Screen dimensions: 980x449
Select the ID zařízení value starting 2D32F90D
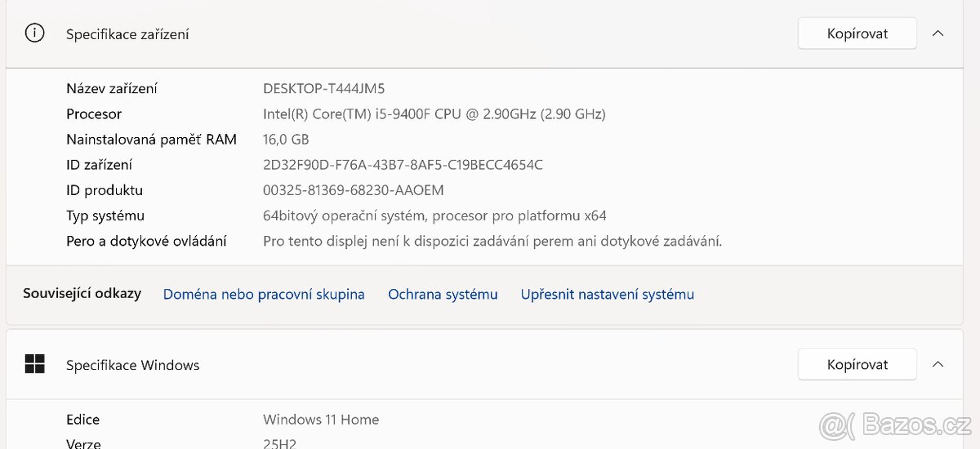[403, 164]
